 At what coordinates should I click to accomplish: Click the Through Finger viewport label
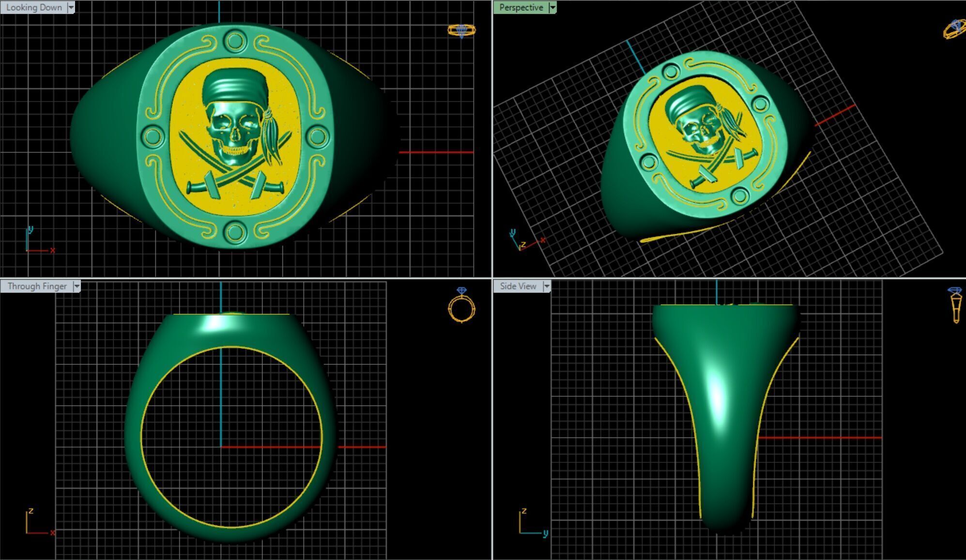click(37, 286)
